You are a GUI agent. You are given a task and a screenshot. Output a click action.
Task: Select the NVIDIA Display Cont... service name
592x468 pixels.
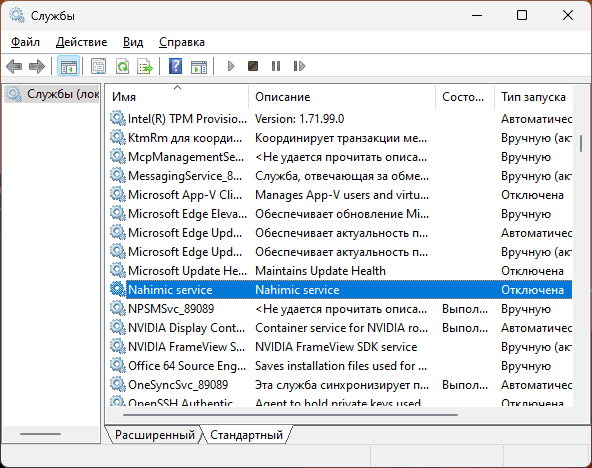[x=187, y=328]
